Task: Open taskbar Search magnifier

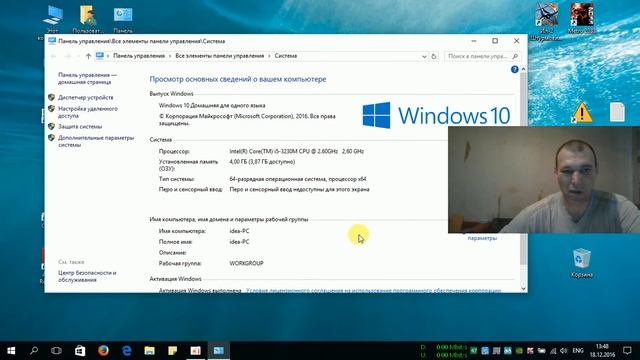Action: [34, 351]
